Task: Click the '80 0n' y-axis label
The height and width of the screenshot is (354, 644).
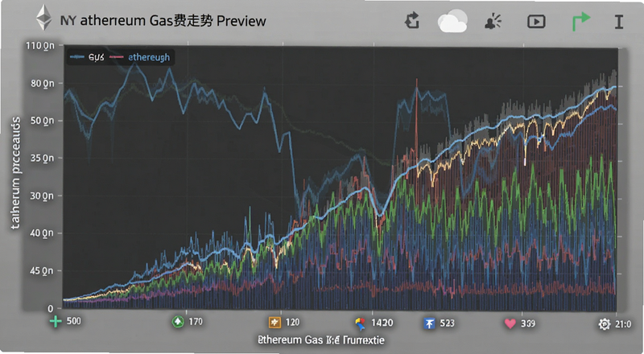Action: tap(43, 84)
